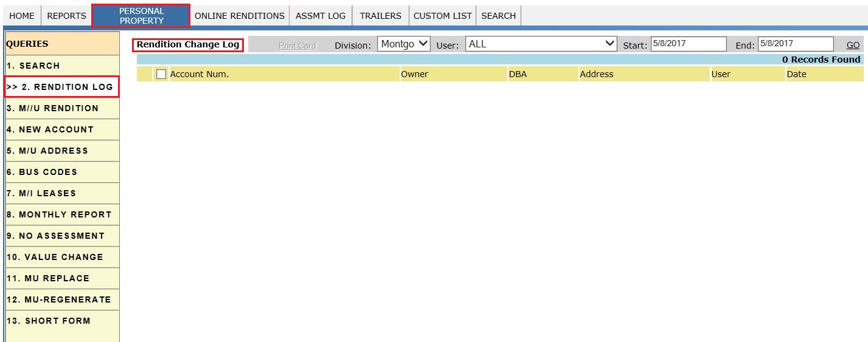Click the Print Card link
The height and width of the screenshot is (342, 868).
point(297,46)
